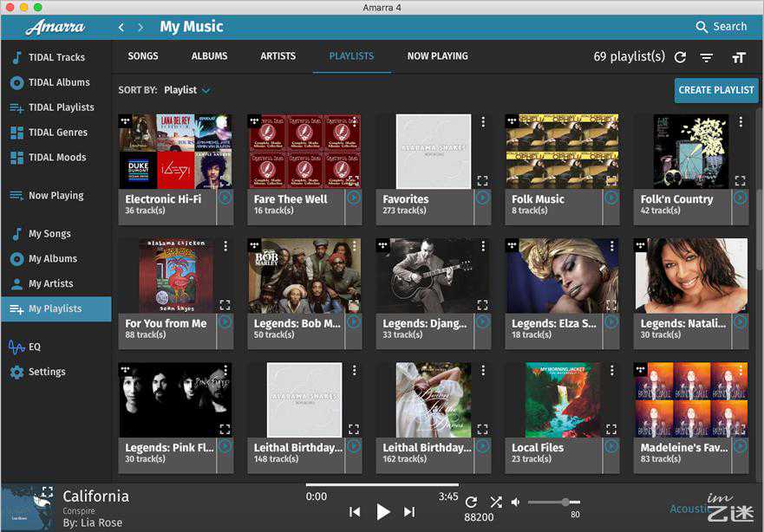The width and height of the screenshot is (764, 532).
Task: Navigate back with the left arrow
Action: click(x=121, y=27)
